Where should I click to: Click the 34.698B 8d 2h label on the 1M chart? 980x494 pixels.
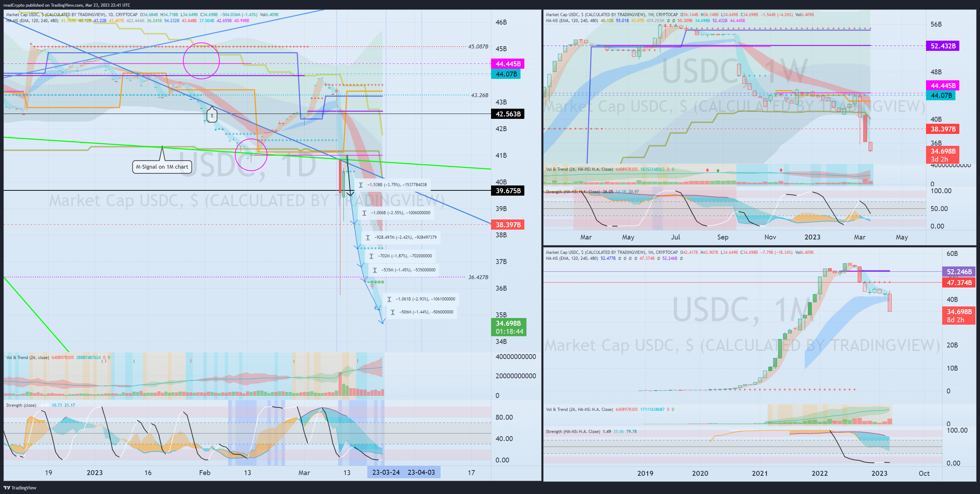(x=959, y=316)
